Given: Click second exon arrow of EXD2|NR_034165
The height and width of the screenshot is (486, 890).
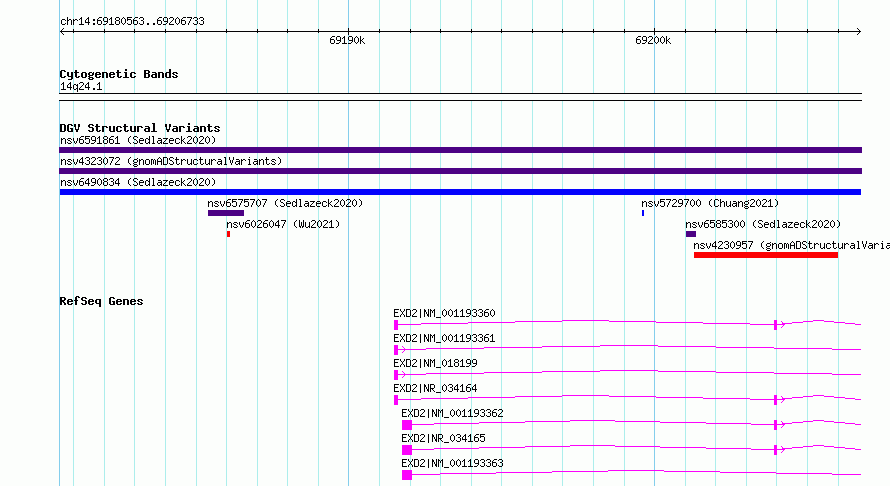Looking at the screenshot, I should tap(779, 450).
